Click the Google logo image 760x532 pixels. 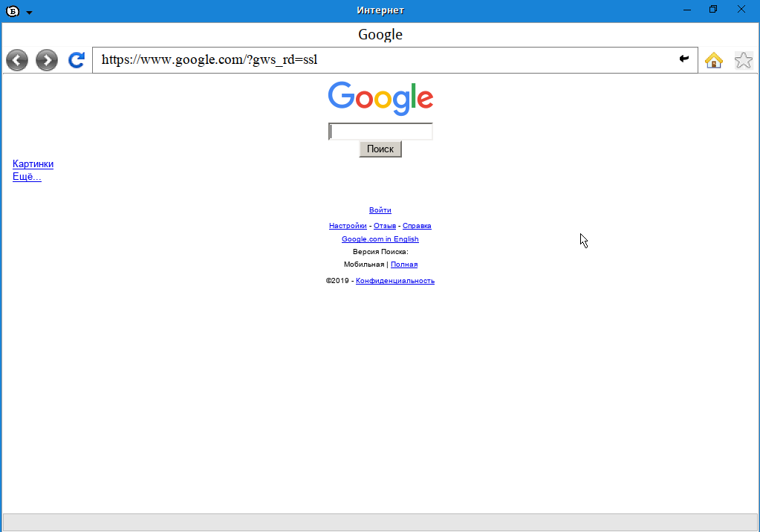(380, 98)
